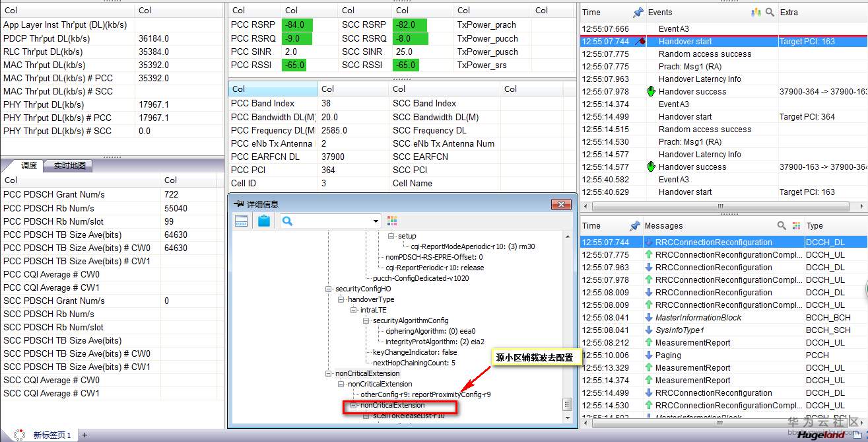Collapse the sCellToReleaseList-r10 node
The width and height of the screenshot is (868, 442).
point(366,416)
